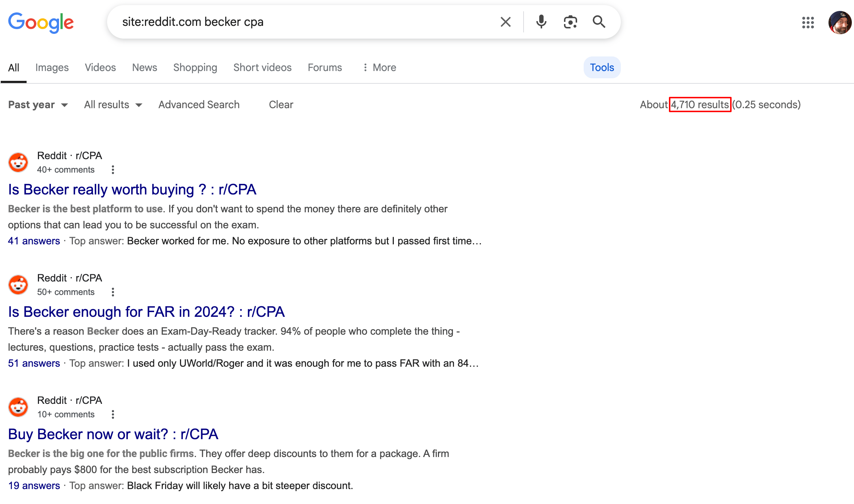This screenshot has height=504, width=854.
Task: Switch to the Short videos tab
Action: [262, 68]
